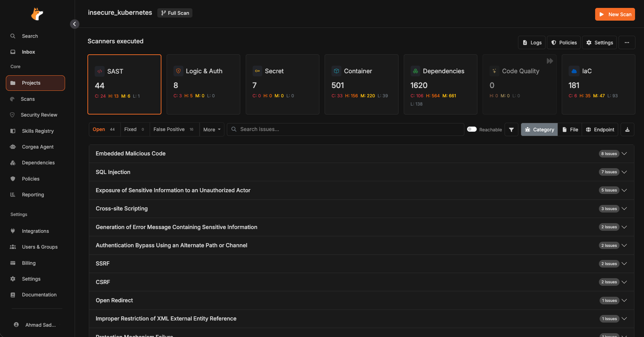Group issues by Category

(539, 130)
